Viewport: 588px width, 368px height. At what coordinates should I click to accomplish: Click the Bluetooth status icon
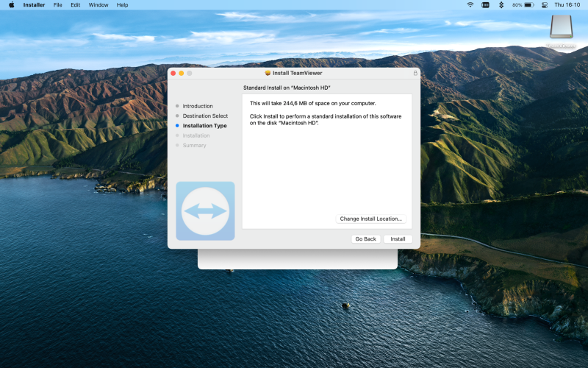501,5
